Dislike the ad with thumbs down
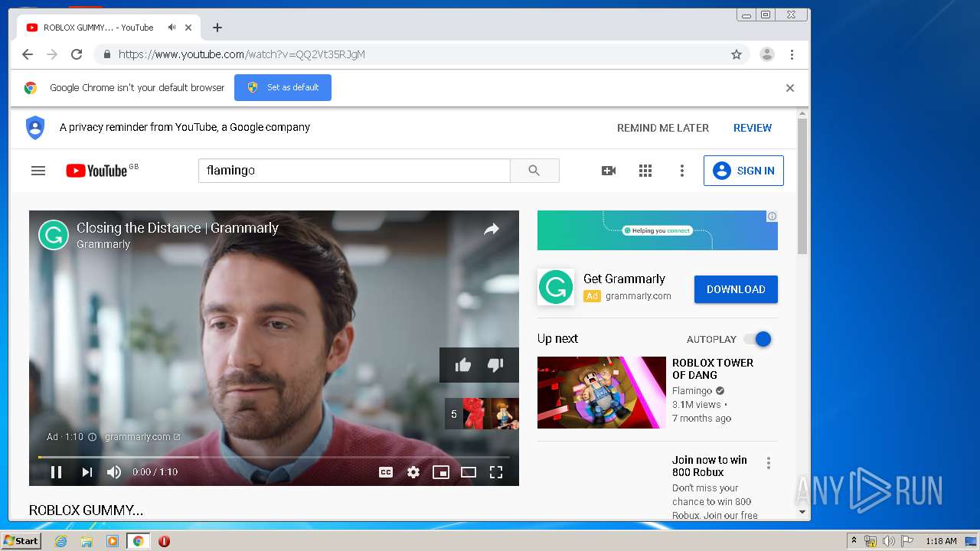Screen dimensions: 980x551 click(x=495, y=365)
